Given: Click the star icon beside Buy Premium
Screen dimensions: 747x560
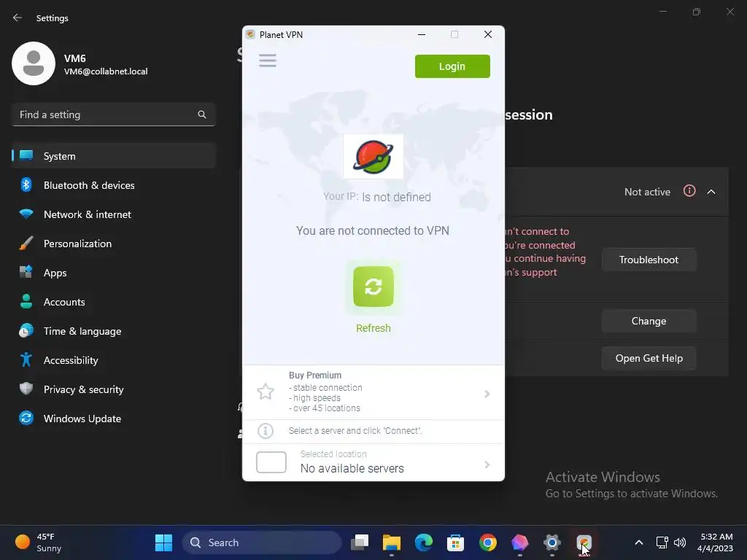Looking at the screenshot, I should tap(266, 392).
